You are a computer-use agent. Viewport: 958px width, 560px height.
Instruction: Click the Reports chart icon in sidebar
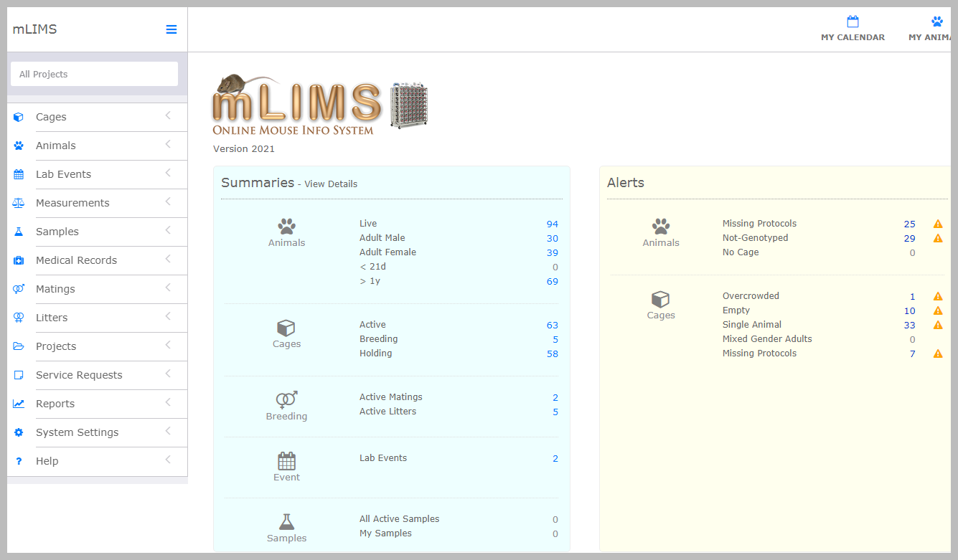click(x=19, y=404)
